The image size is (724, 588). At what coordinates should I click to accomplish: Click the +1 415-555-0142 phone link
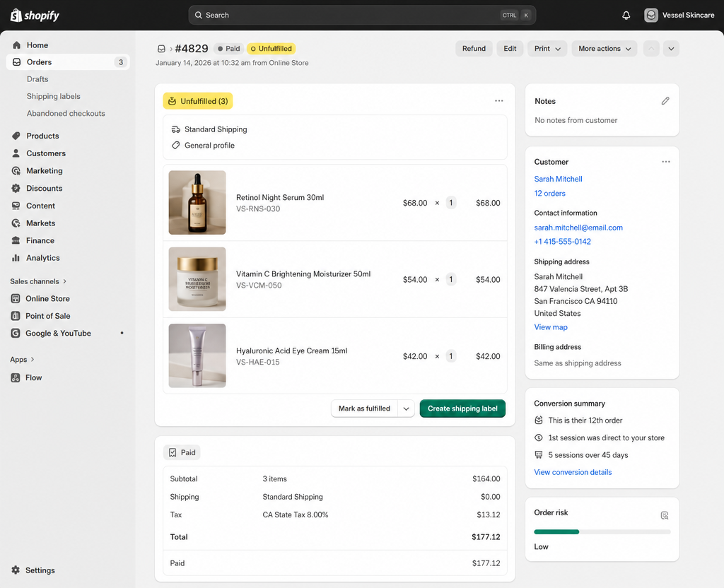pyautogui.click(x=562, y=242)
